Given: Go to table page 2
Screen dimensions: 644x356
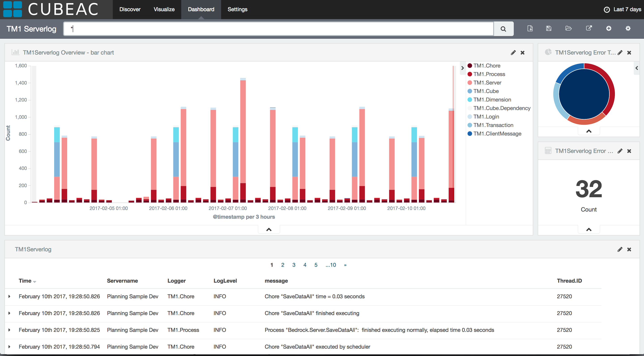Looking at the screenshot, I should (283, 265).
